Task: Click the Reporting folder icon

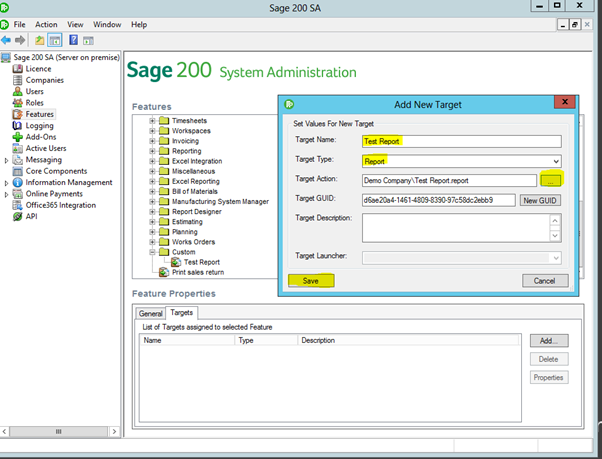Action: 164,151
